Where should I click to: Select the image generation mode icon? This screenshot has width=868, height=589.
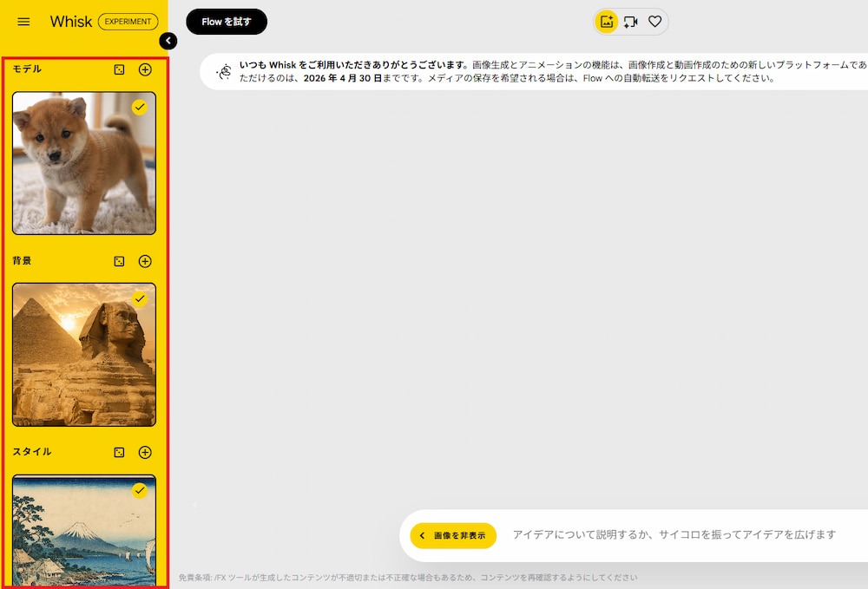[606, 22]
